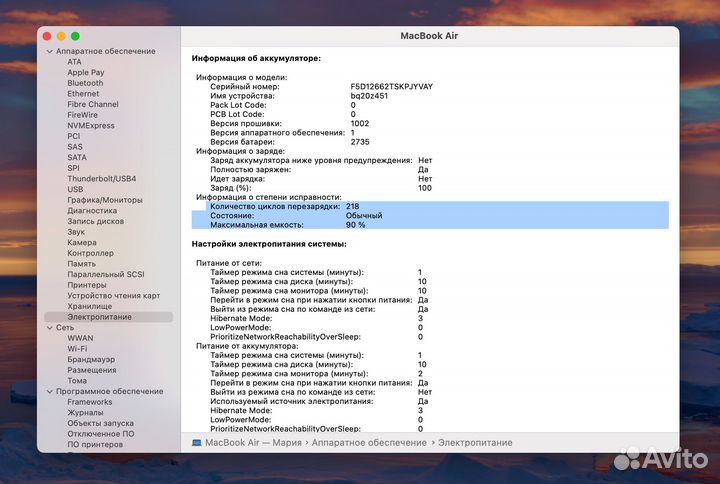Image resolution: width=720 pixels, height=484 pixels.
Task: Open the Контроллер entry
Action: [90, 253]
